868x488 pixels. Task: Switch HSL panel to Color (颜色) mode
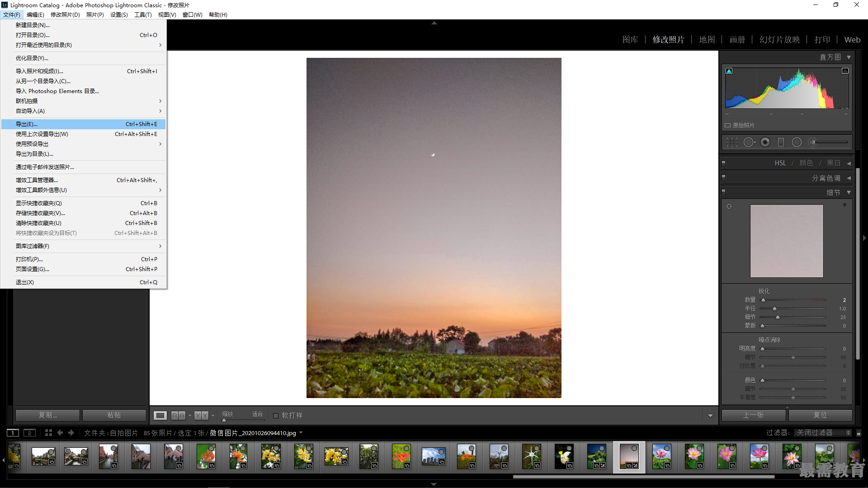click(x=806, y=163)
